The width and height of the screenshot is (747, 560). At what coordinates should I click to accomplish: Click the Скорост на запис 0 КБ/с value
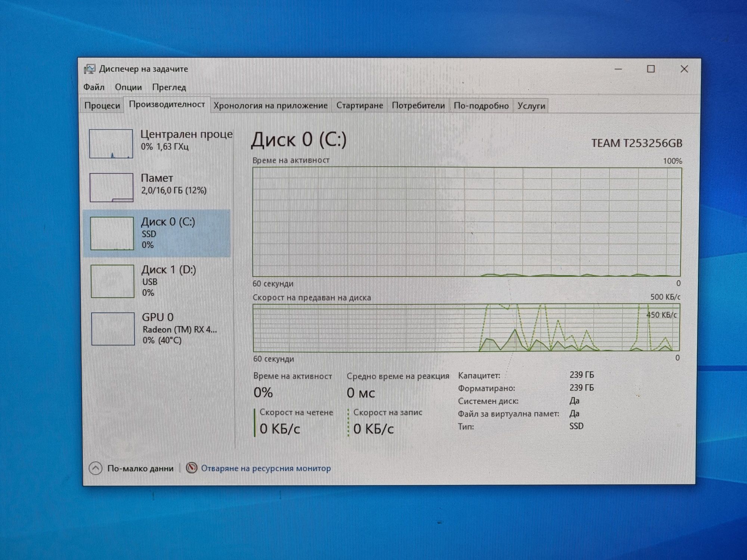(x=373, y=429)
